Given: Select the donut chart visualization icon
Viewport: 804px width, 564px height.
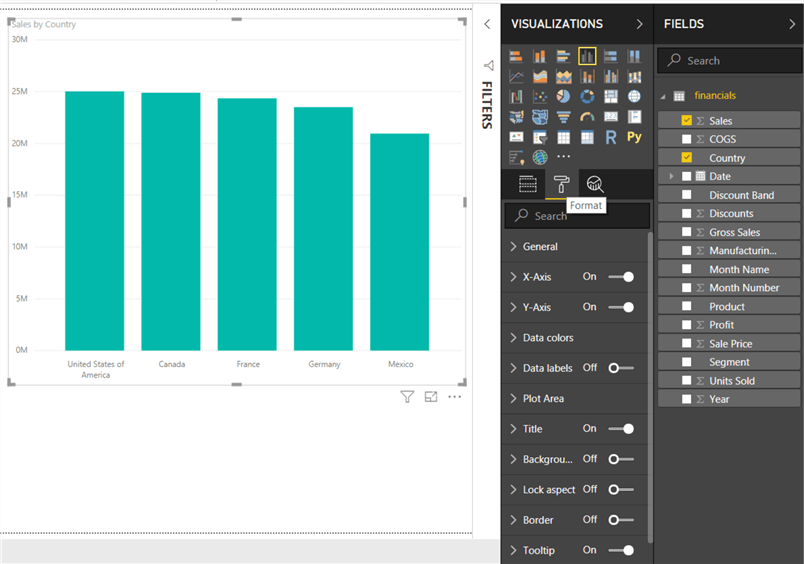Looking at the screenshot, I should [x=587, y=97].
